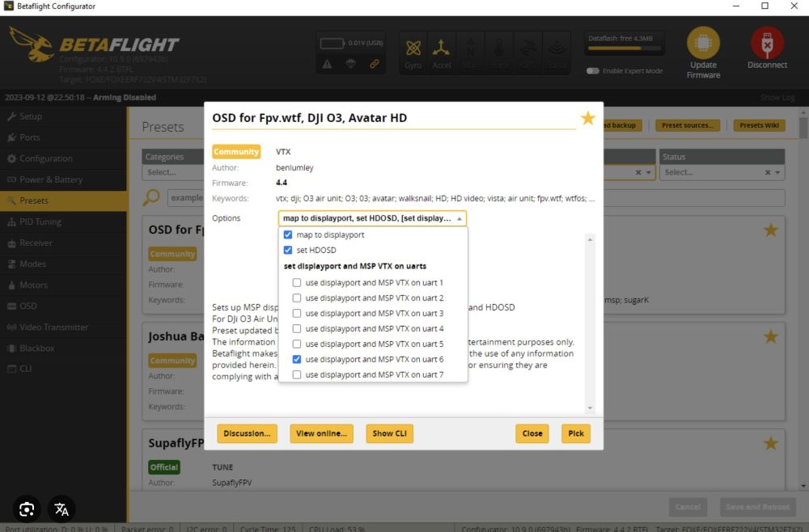
Task: Uncheck the set HDOSD option
Action: [288, 250]
